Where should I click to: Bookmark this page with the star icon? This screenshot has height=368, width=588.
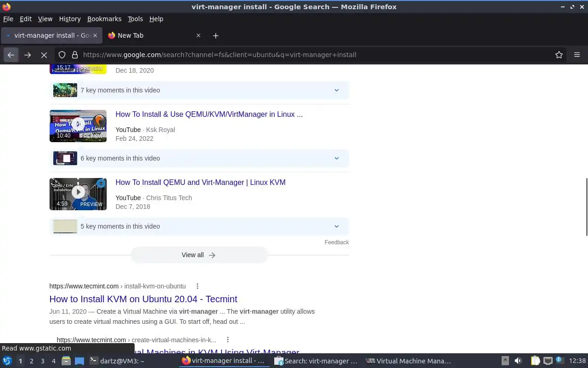pyautogui.click(x=559, y=55)
